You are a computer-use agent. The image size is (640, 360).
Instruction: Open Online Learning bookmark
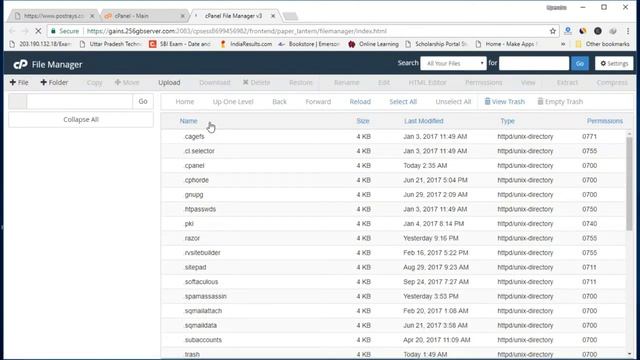pos(373,44)
